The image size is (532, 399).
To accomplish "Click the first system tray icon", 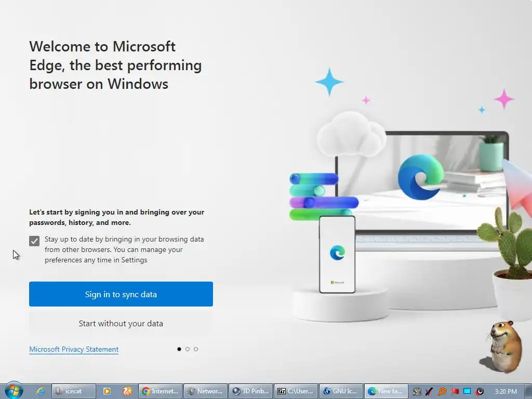I will click(x=417, y=392).
